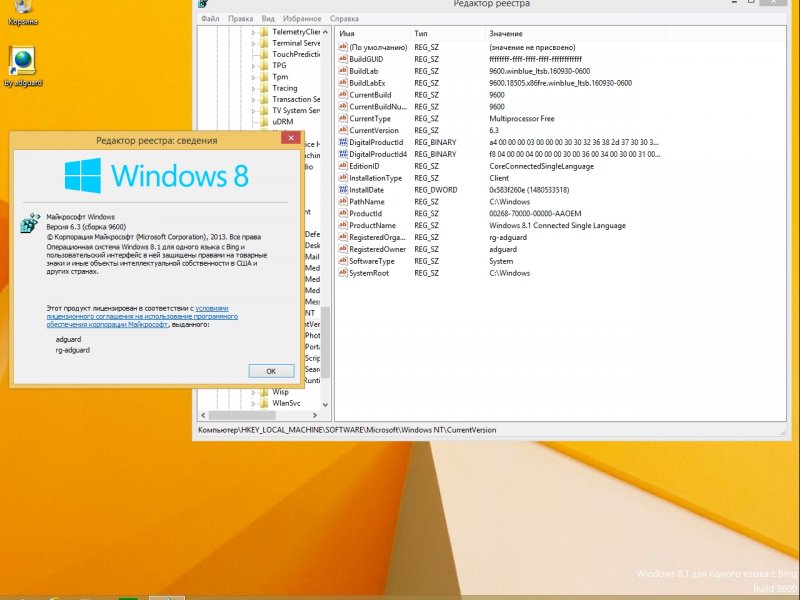Open the Справка menu
800x600 pixels.
pyautogui.click(x=344, y=18)
